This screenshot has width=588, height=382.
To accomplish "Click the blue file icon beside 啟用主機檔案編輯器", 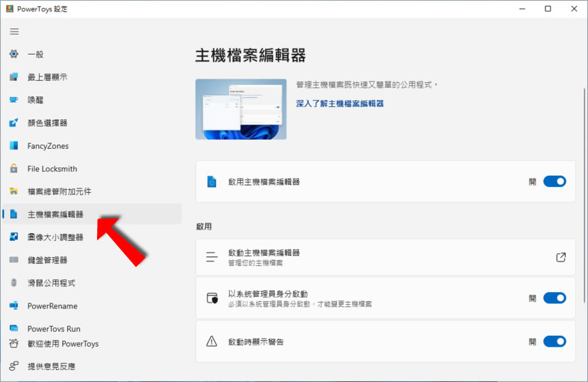I will tap(212, 181).
